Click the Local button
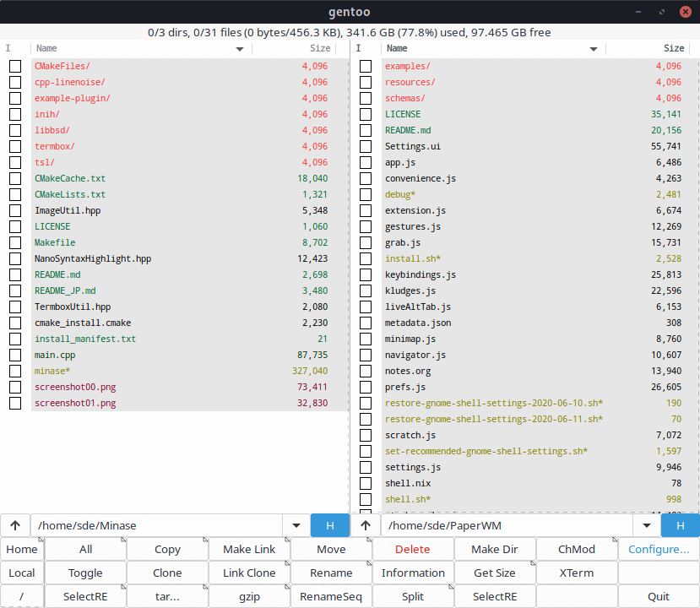This screenshot has width=700, height=608. coord(22,573)
